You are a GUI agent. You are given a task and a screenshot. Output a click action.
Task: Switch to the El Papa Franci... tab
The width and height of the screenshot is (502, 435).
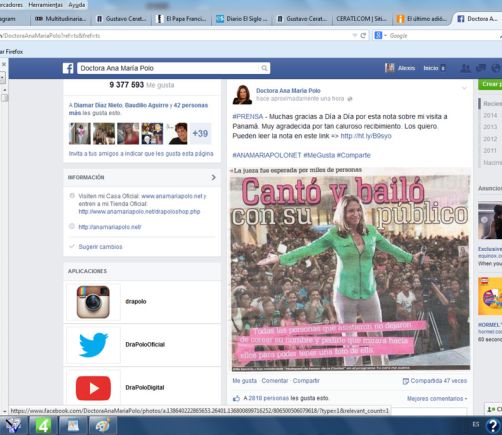182,19
